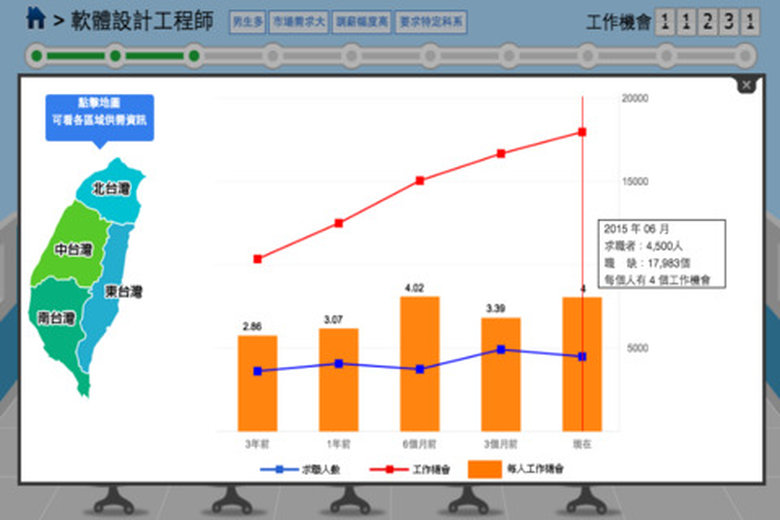
Task: Select 中台灣 region on the map
Action: click(74, 249)
